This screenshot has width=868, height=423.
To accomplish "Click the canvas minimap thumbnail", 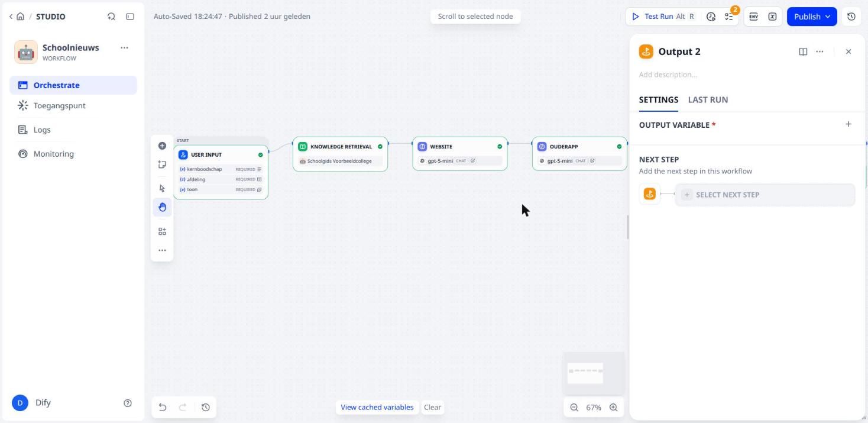I will coord(594,373).
